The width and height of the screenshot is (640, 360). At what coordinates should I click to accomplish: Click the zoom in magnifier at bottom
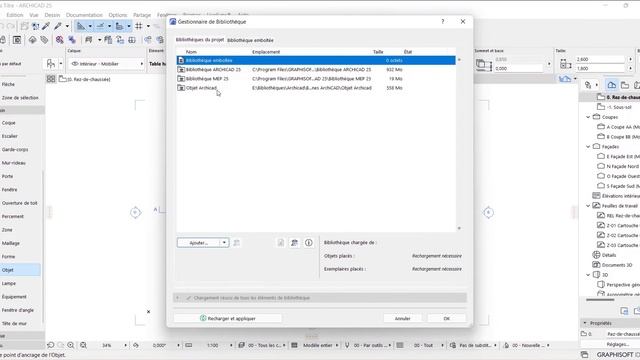(71, 345)
